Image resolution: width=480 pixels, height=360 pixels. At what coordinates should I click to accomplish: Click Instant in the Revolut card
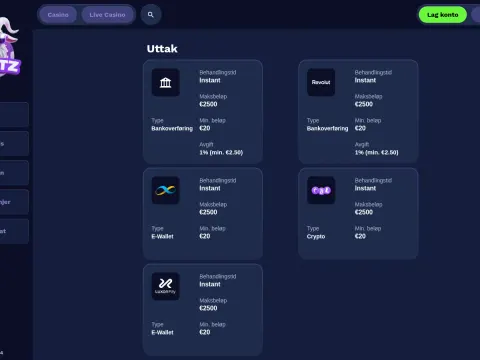365,80
